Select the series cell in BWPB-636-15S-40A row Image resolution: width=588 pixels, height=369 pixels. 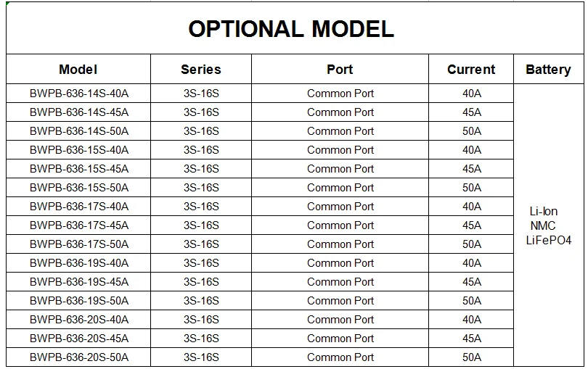click(201, 150)
